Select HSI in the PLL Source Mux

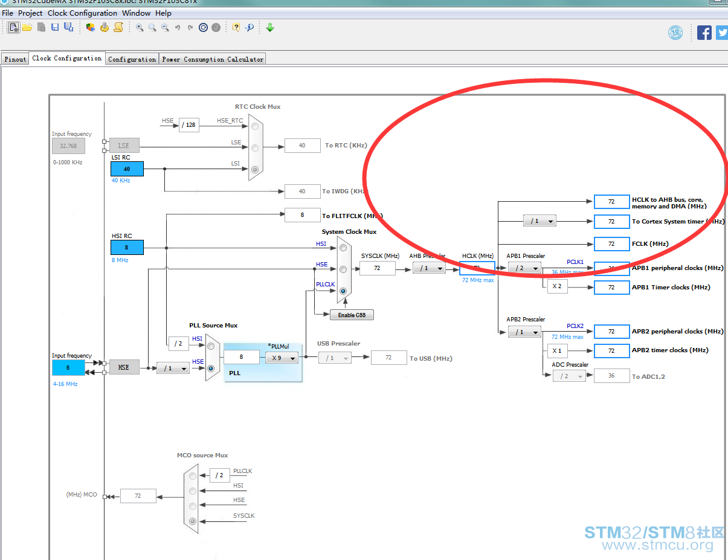pos(211,346)
